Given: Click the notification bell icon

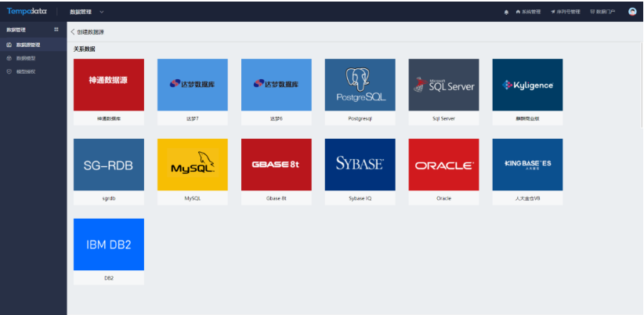Looking at the screenshot, I should (505, 12).
